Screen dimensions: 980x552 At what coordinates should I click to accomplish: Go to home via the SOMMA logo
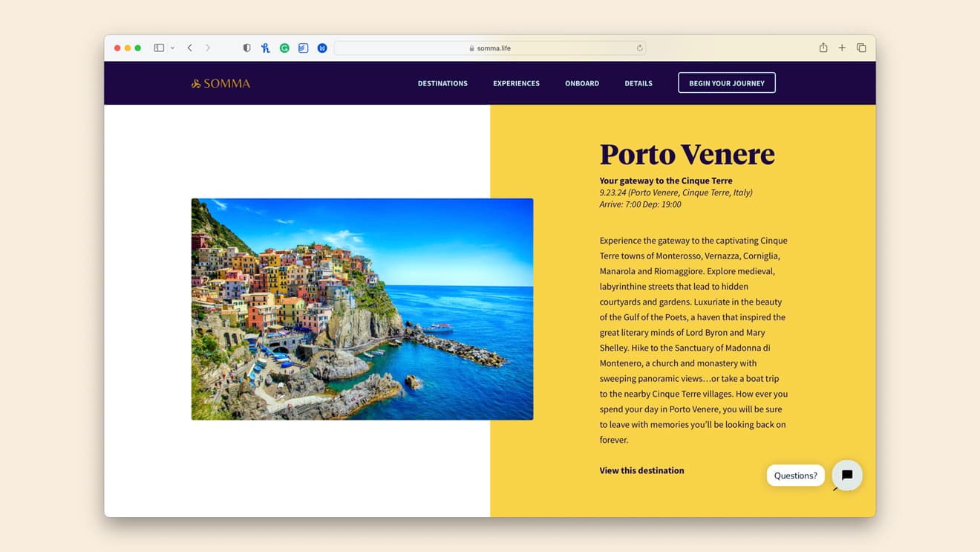(x=220, y=83)
